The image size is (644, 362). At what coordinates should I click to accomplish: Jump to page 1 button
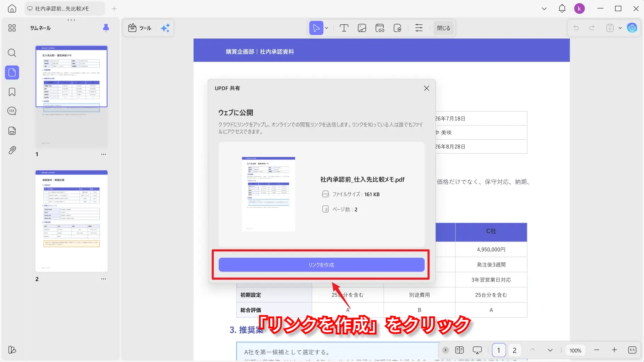499,350
